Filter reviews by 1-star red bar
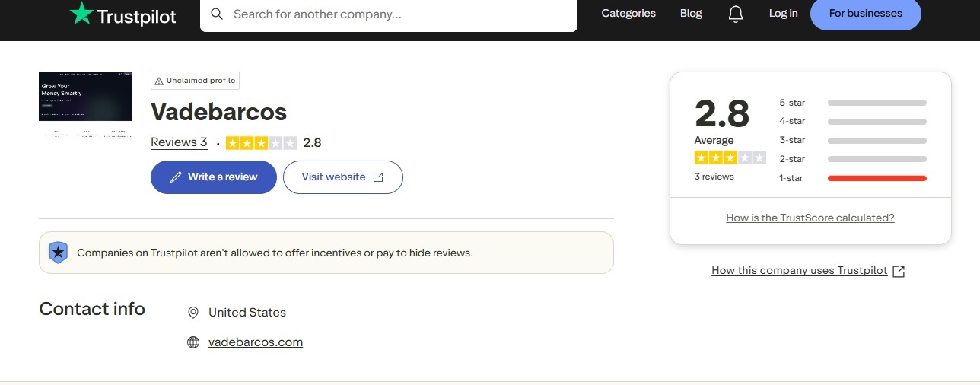 click(877, 178)
